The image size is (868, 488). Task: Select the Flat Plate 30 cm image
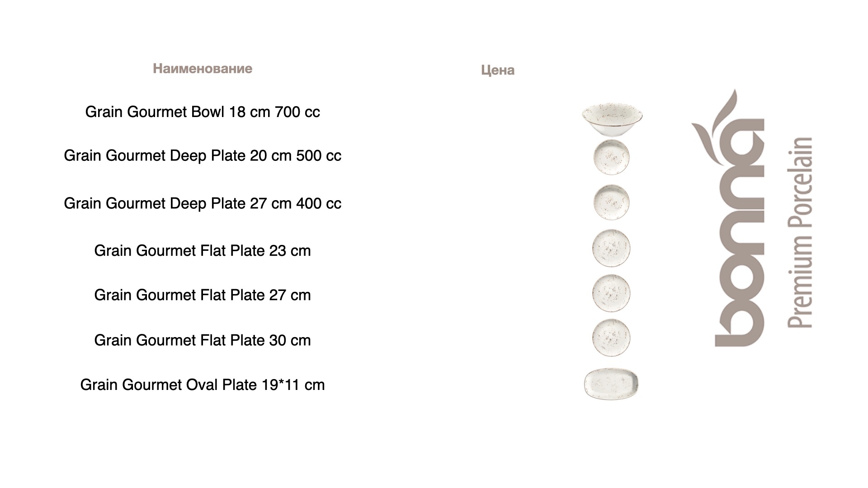[x=611, y=338]
